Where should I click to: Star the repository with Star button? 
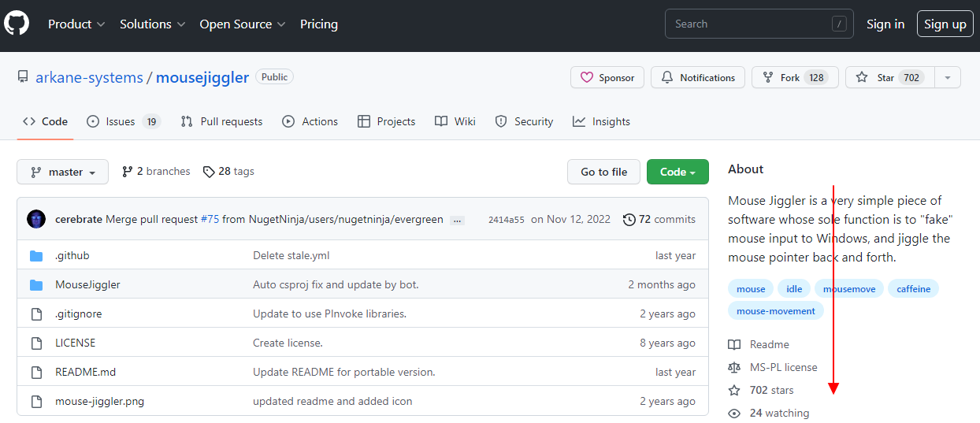click(x=890, y=77)
